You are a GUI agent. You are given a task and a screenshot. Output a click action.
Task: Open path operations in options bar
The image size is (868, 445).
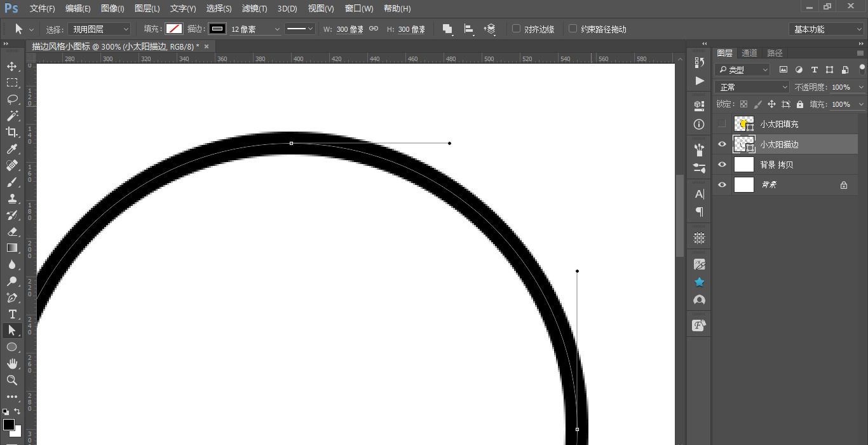pyautogui.click(x=447, y=29)
